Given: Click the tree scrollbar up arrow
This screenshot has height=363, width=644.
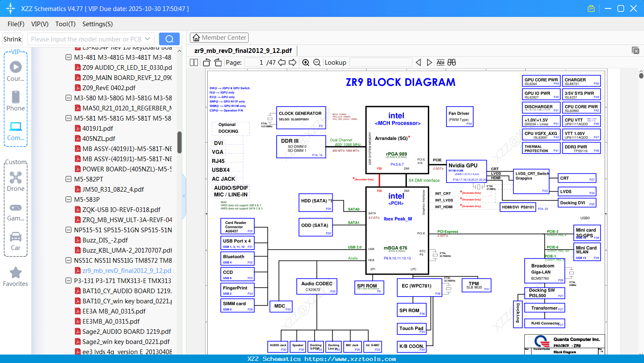Looking at the screenshot, I should pyautogui.click(x=179, y=51).
